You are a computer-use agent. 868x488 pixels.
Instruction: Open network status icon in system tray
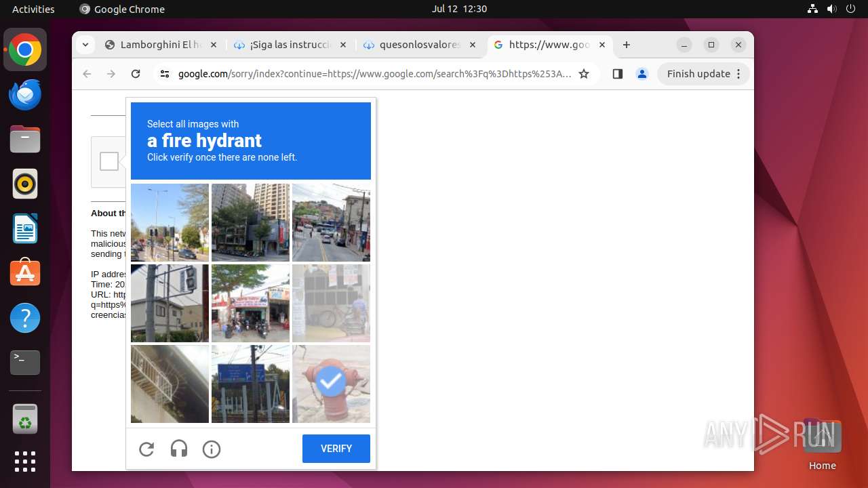click(x=813, y=9)
